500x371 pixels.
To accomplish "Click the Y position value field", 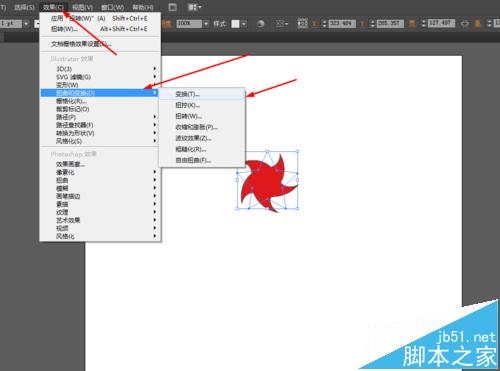I will click(x=390, y=24).
